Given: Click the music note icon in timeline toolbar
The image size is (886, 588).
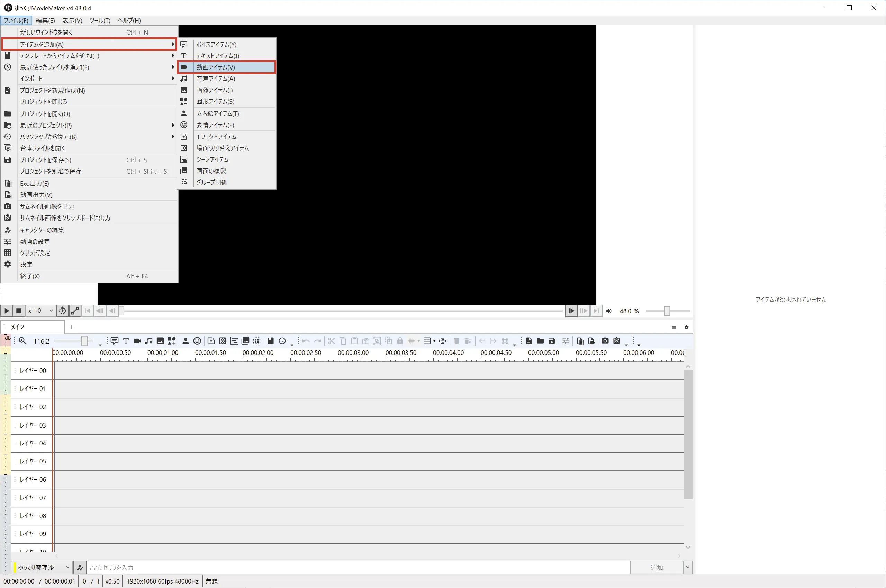Looking at the screenshot, I should (149, 341).
